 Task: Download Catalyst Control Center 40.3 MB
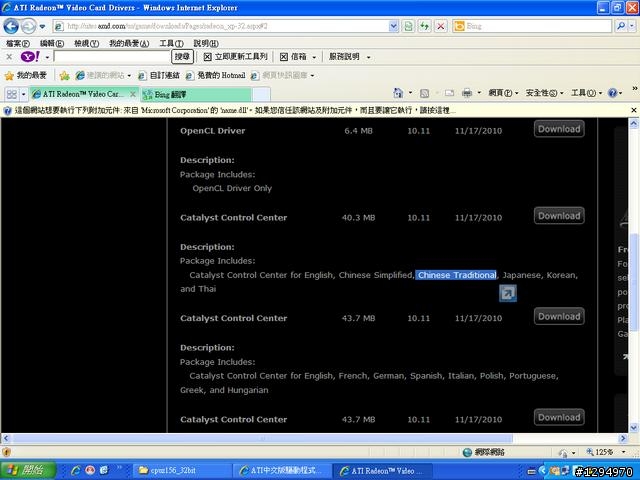point(559,216)
